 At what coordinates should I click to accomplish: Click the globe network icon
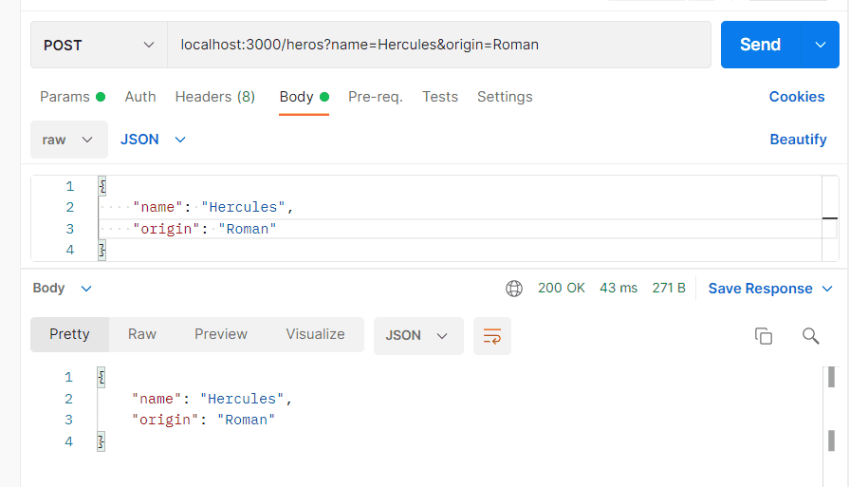(x=514, y=289)
